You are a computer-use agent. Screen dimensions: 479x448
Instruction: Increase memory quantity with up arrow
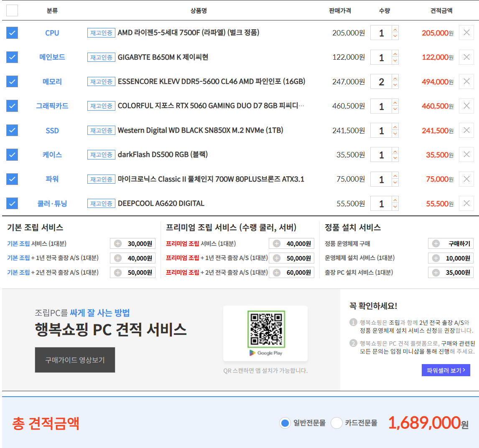click(395, 78)
